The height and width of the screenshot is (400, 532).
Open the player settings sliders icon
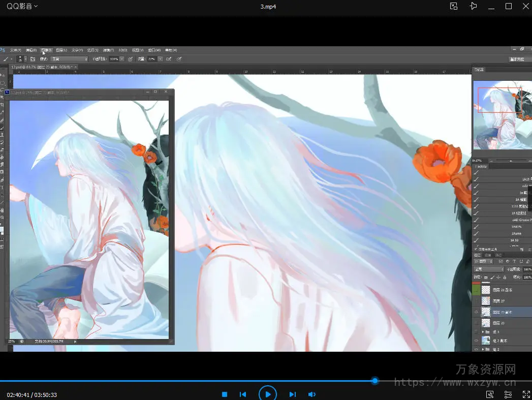coord(508,394)
